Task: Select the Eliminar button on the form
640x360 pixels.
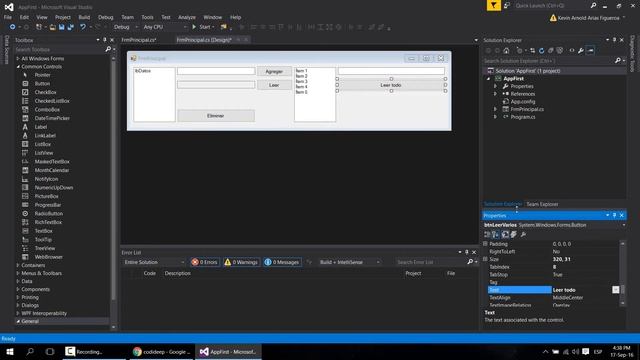Action: point(216,116)
